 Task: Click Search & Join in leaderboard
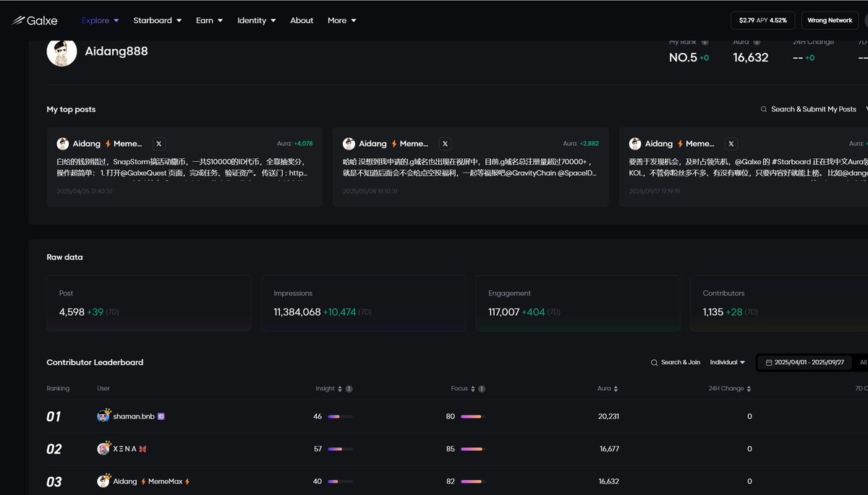click(676, 362)
